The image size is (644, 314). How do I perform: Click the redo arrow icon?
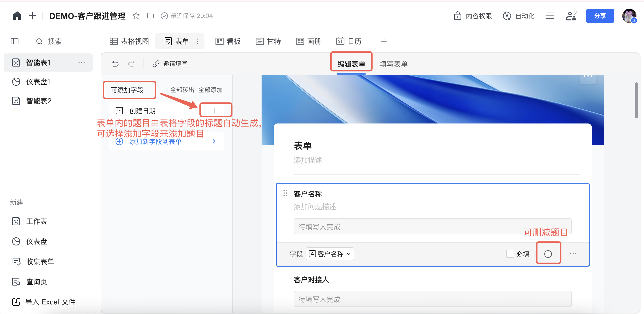131,64
